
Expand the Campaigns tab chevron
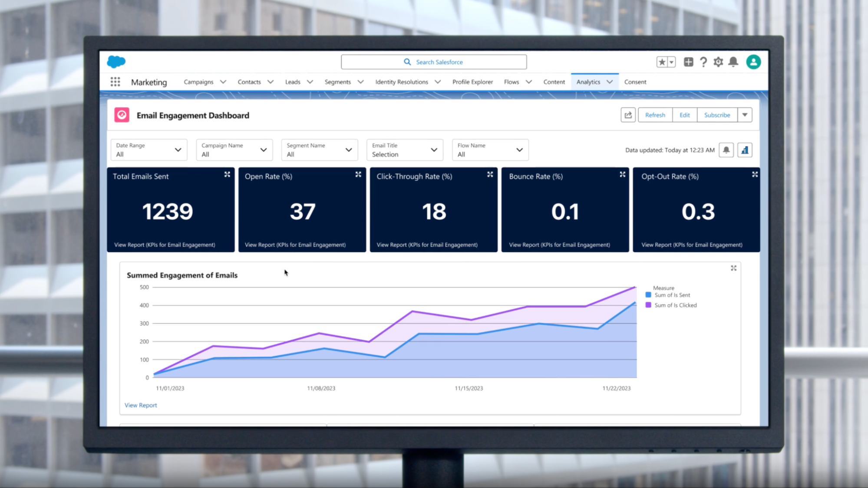(223, 82)
